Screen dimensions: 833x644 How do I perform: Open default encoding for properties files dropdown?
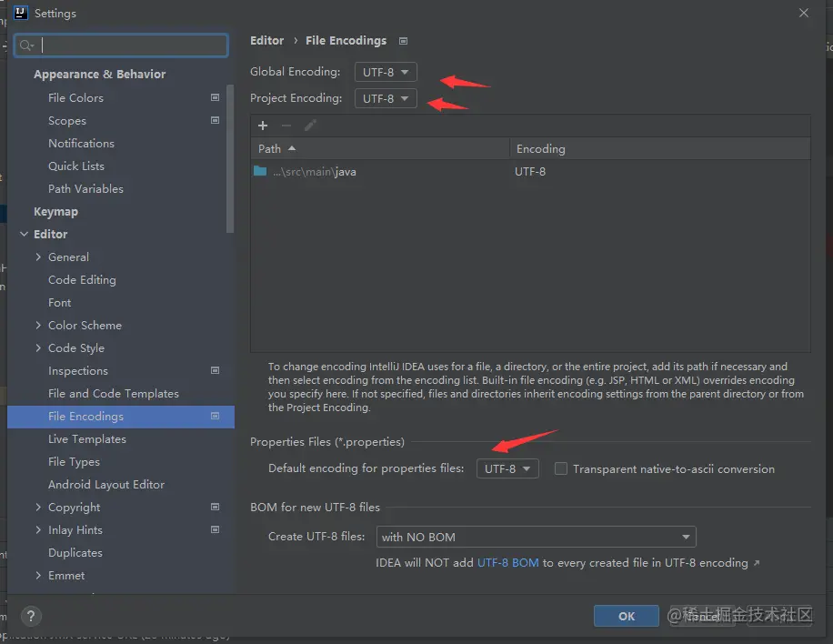click(x=507, y=468)
